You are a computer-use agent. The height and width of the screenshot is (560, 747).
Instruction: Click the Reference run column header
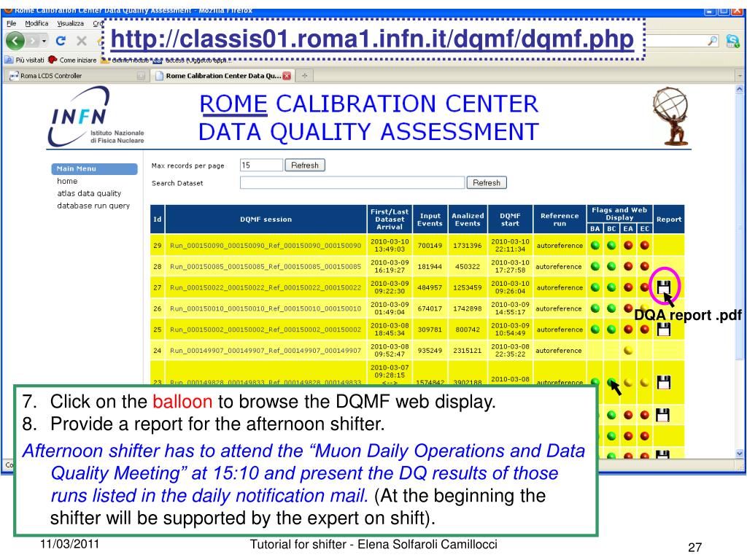click(560, 219)
